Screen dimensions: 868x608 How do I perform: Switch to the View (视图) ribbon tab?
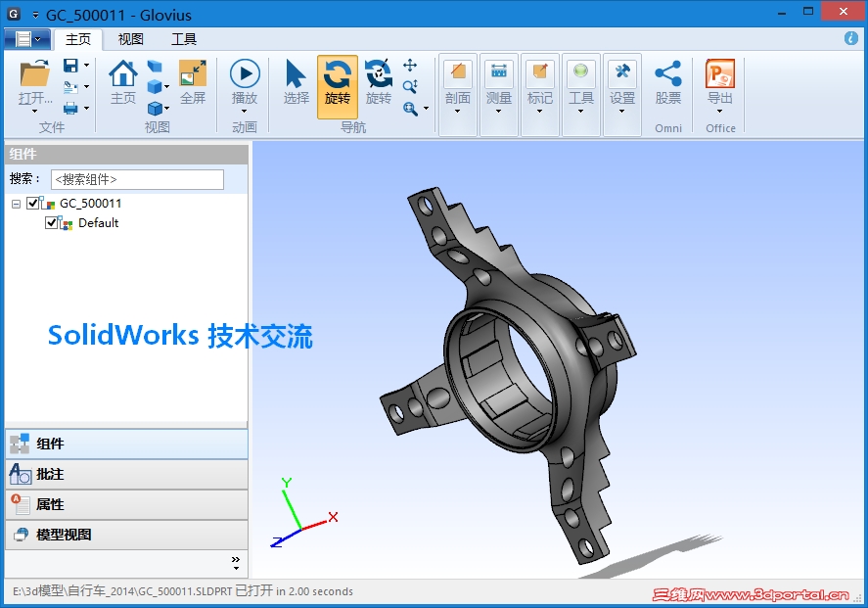click(x=131, y=39)
